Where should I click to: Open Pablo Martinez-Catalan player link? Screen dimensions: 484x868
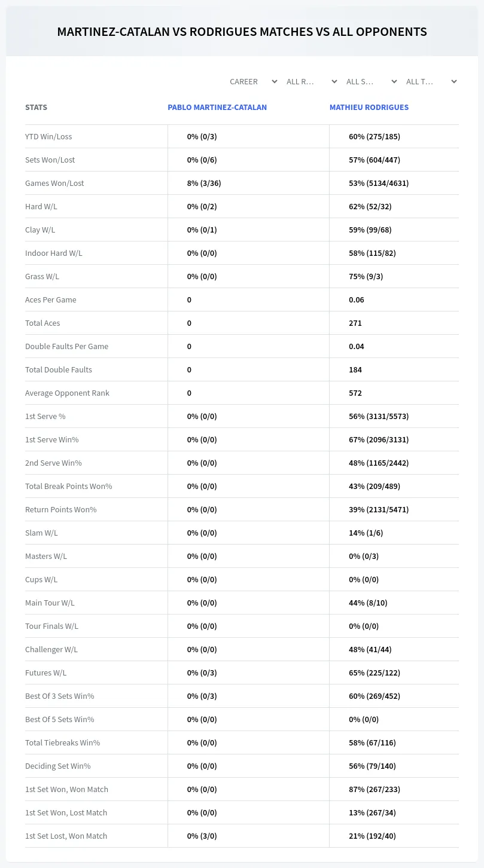217,108
